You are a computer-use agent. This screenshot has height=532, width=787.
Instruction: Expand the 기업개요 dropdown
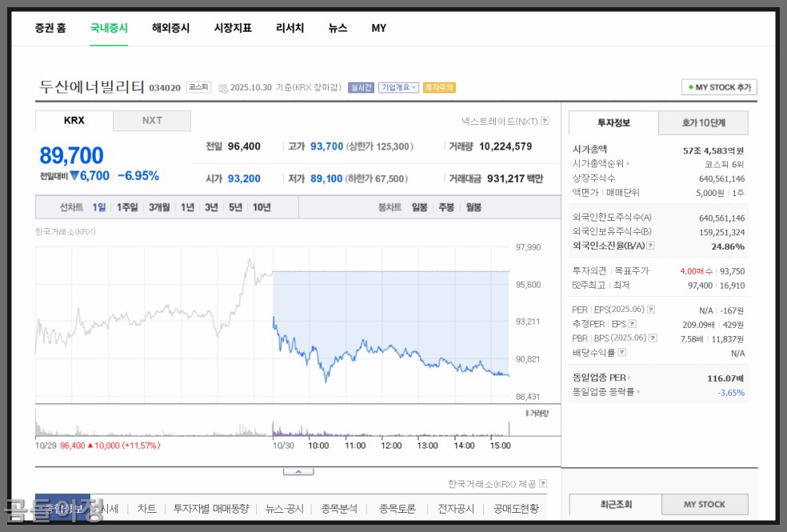398,88
